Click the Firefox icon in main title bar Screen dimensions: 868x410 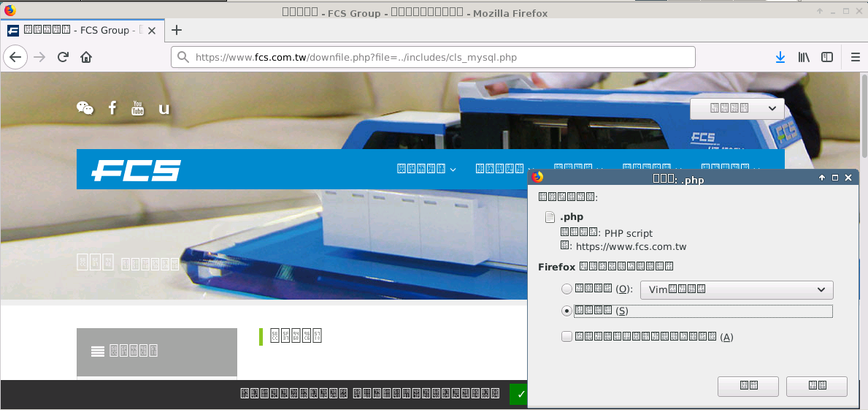point(9,10)
